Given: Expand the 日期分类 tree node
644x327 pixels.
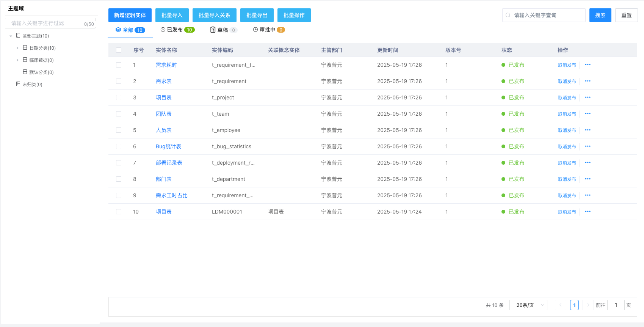Looking at the screenshot, I should (x=17, y=48).
